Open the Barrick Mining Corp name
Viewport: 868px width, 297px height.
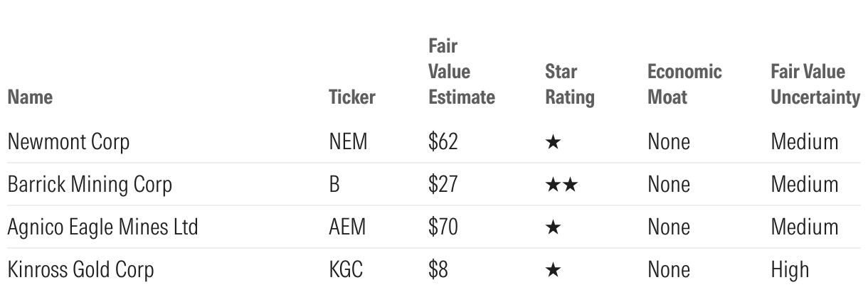90,185
